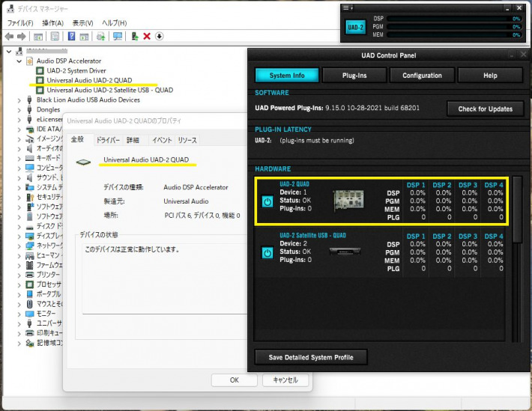Collapse the Audio DSP Accelerator node
This screenshot has width=532, height=411.
pos(20,61)
